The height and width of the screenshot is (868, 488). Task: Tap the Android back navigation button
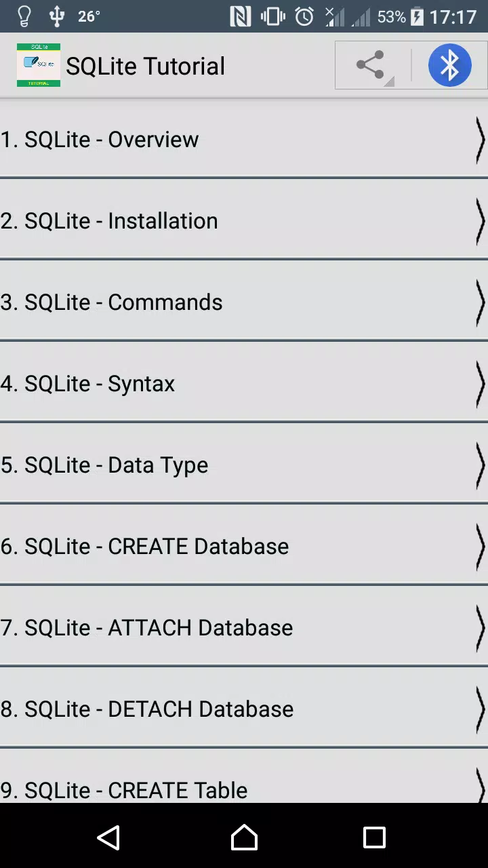pyautogui.click(x=108, y=838)
